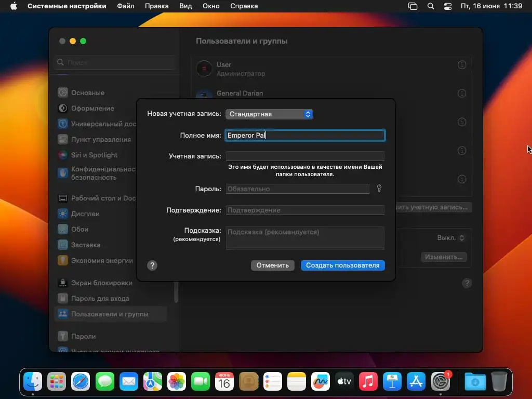Open the Справка menu
The height and width of the screenshot is (399, 532).
pyautogui.click(x=244, y=6)
